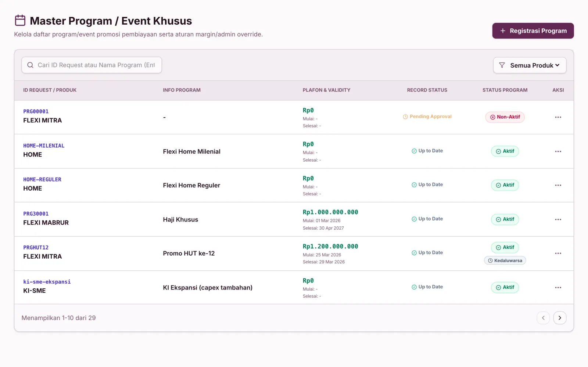
Task: Click the funnel filter icon
Action: click(x=502, y=65)
